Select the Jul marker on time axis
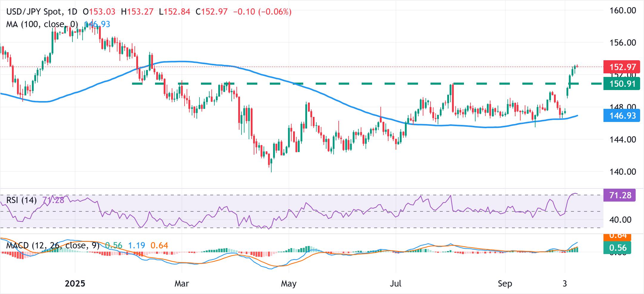The image size is (644, 294). (395, 283)
